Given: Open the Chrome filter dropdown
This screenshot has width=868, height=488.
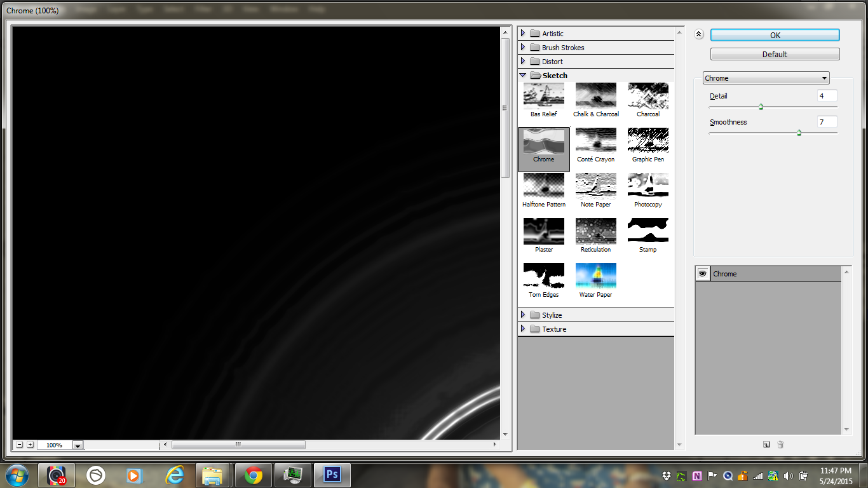Looking at the screenshot, I should tap(766, 78).
